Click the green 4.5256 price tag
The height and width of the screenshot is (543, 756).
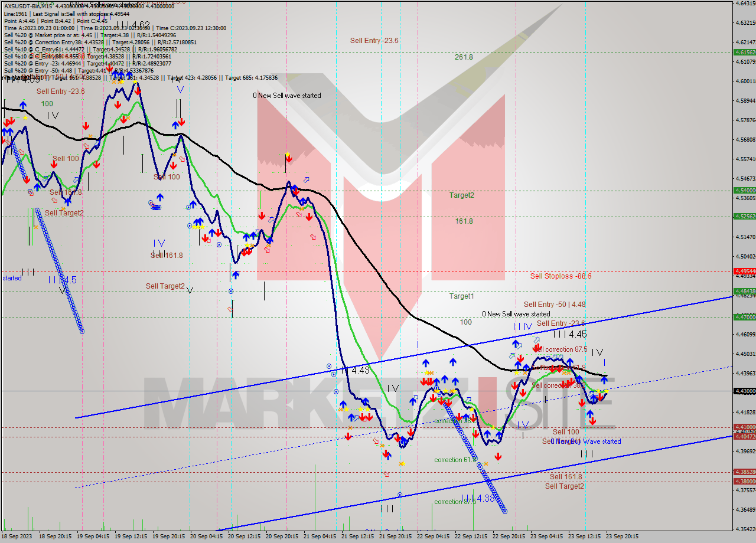point(744,217)
